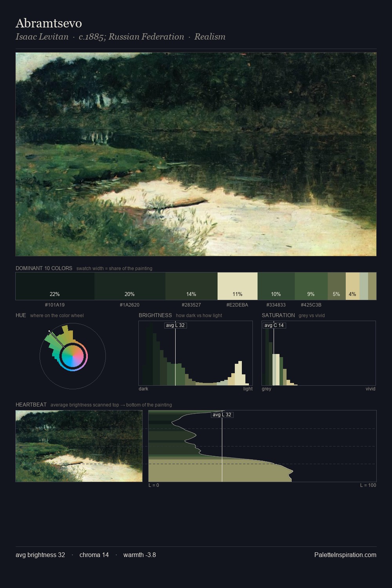Viewport: 392px width, 588px height.
Task: Click the brightness histogram chart
Action: (x=196, y=353)
